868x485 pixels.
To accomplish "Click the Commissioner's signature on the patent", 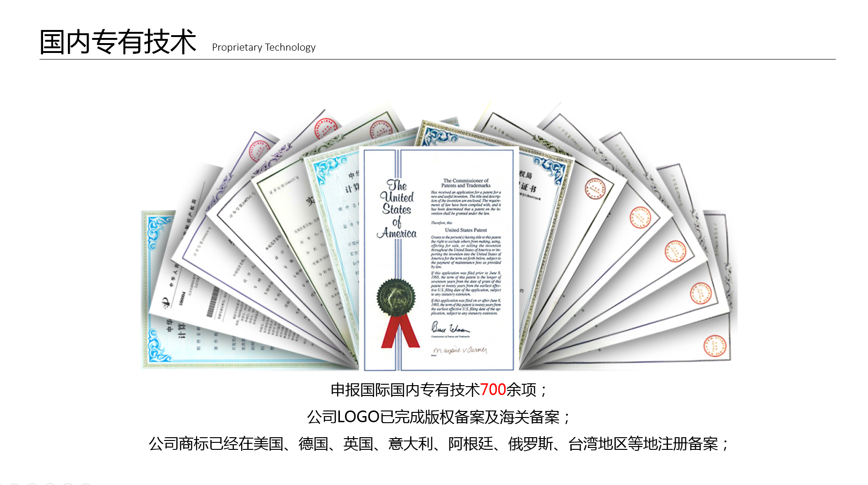I will [449, 328].
